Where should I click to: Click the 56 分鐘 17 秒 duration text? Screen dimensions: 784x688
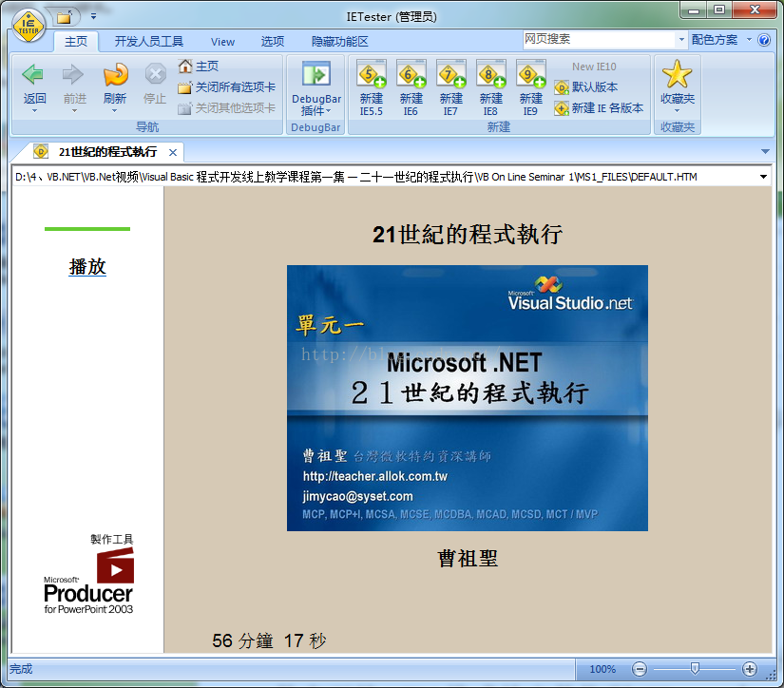[x=269, y=640]
